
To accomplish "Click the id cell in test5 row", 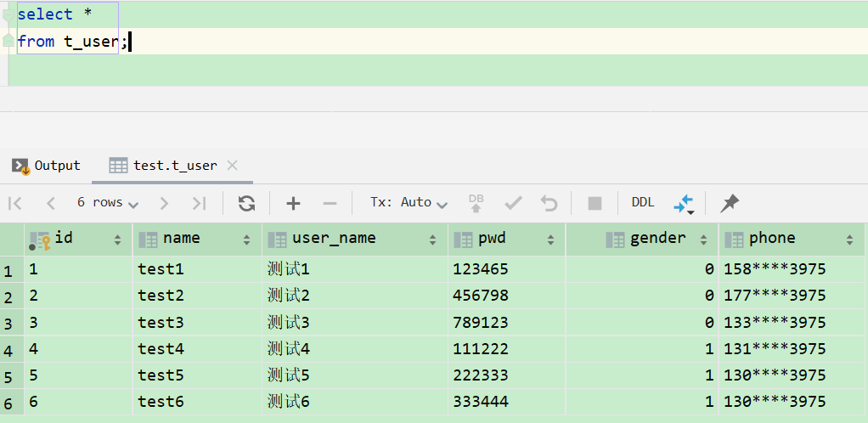I will pos(78,376).
